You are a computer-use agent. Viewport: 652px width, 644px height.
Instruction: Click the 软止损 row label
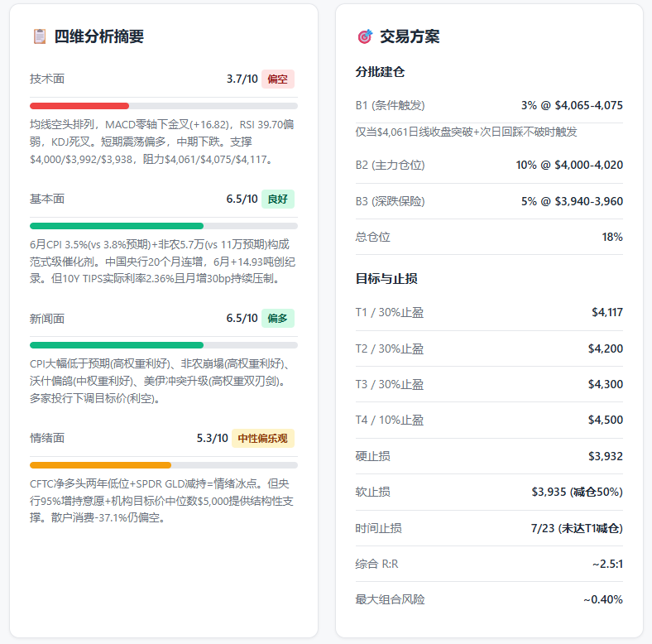click(373, 493)
